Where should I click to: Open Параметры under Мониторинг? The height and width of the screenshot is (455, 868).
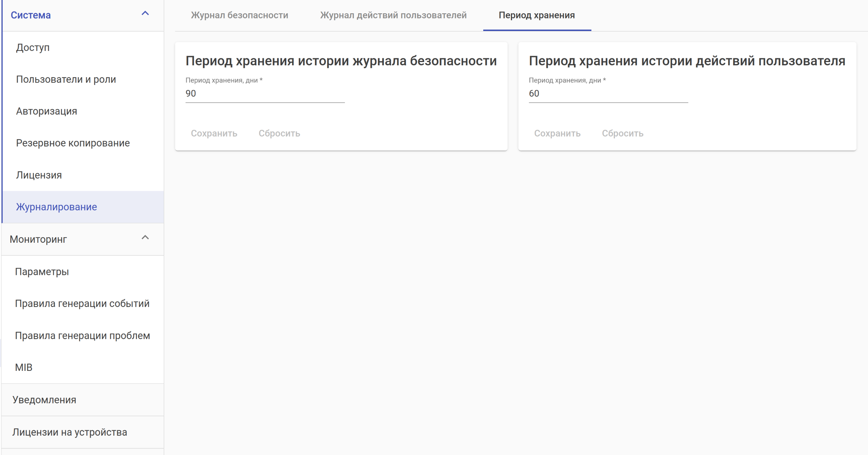[x=42, y=272]
